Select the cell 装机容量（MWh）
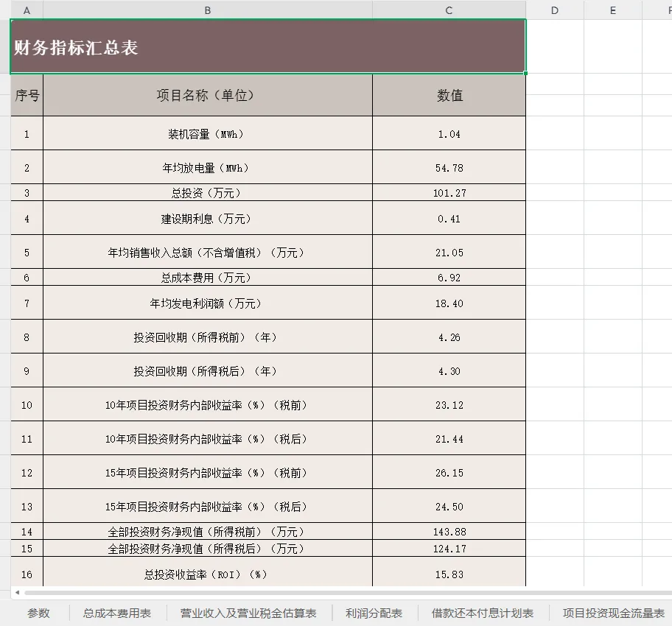 pyautogui.click(x=208, y=133)
